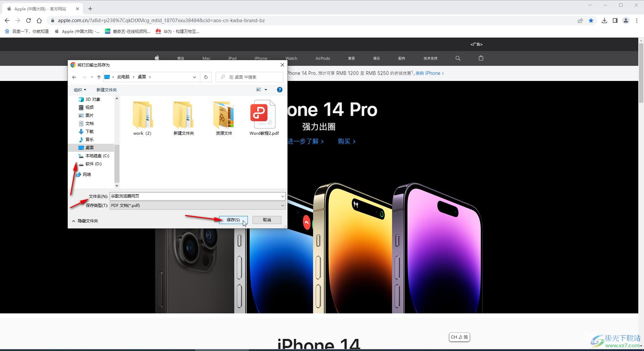Click the blue help question mark icon
Screen dimensions: 644x351
click(x=279, y=90)
